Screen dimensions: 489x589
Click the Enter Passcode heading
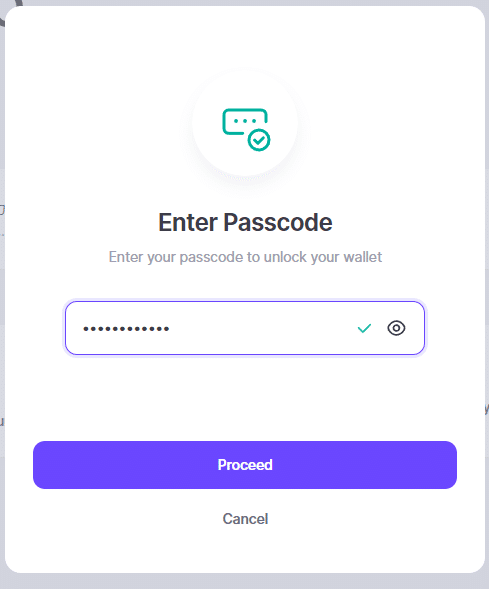tap(245, 222)
